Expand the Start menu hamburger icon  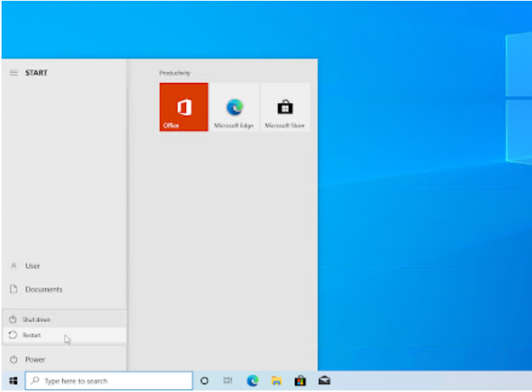[13, 73]
